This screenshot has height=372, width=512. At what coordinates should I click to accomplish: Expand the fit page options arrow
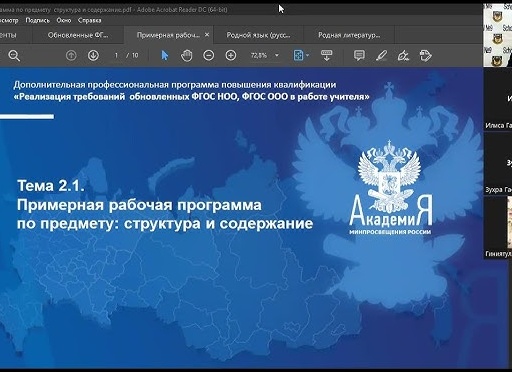[307, 55]
